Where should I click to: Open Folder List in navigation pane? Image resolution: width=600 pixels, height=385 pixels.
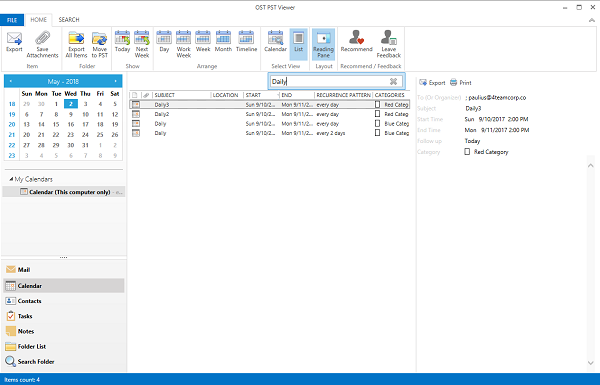(x=64, y=346)
